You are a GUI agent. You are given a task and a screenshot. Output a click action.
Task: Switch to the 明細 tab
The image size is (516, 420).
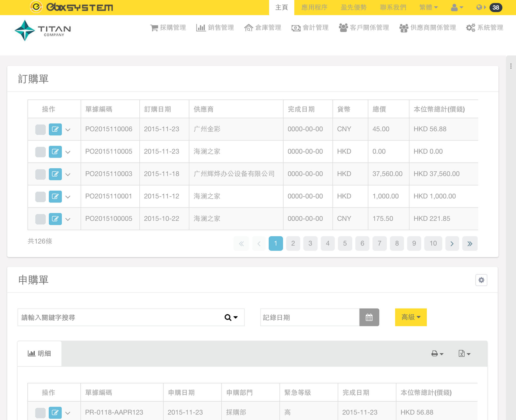point(39,354)
